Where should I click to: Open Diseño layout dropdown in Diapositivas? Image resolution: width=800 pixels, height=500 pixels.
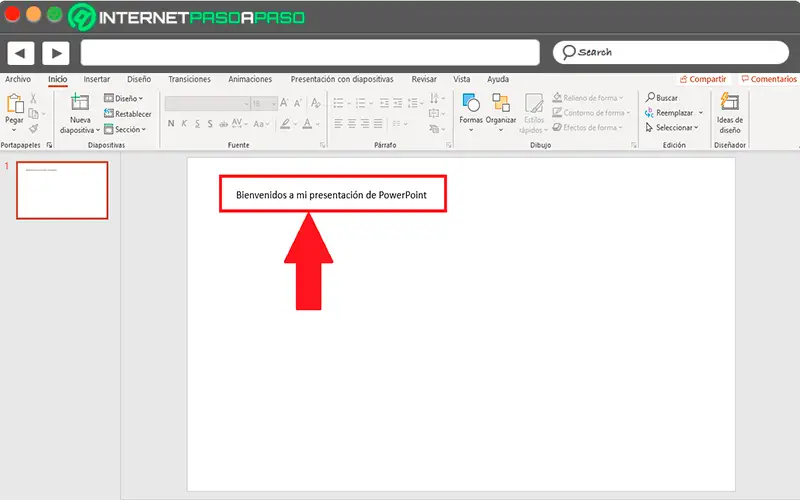coord(123,98)
